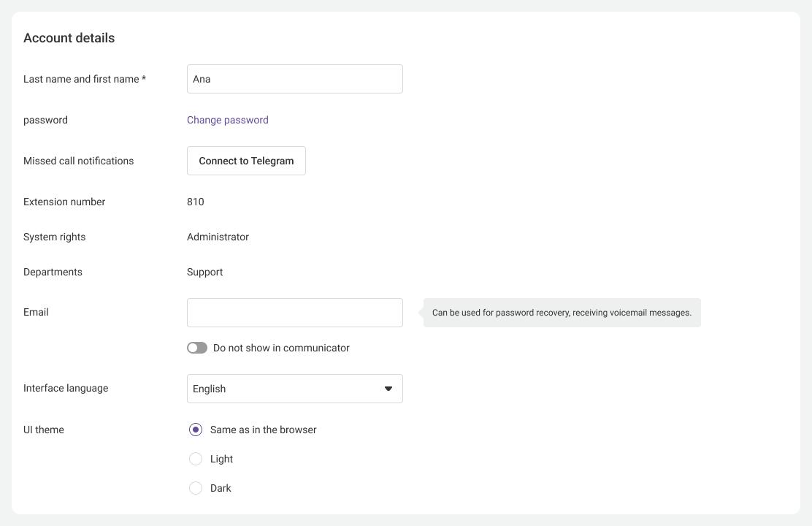Click the Last name and first name label
Screen dimensions: 812x526
85,79
